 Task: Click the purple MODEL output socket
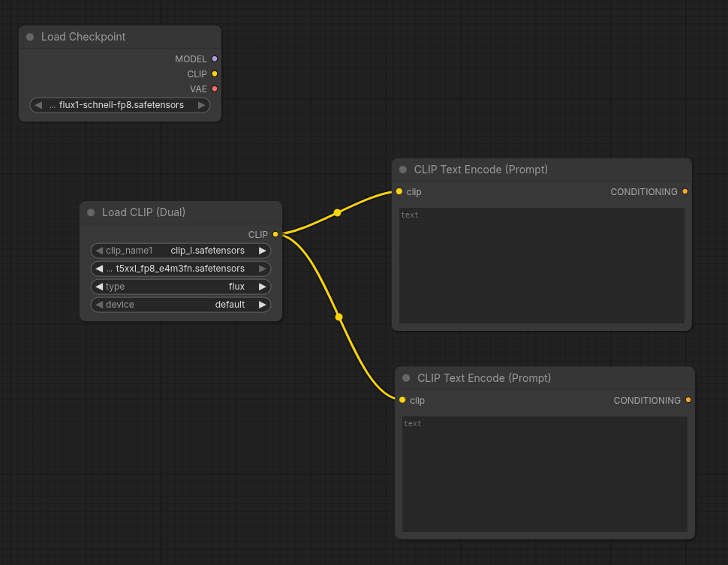pos(215,59)
